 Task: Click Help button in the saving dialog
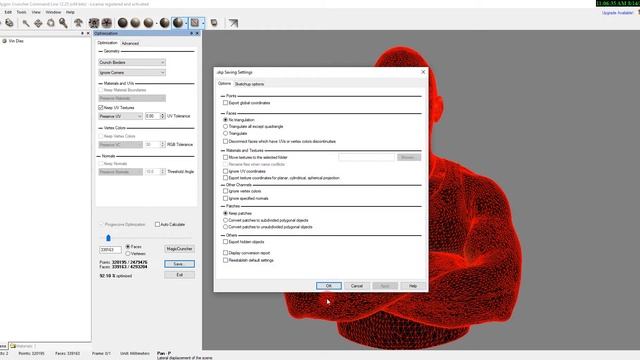point(413,286)
